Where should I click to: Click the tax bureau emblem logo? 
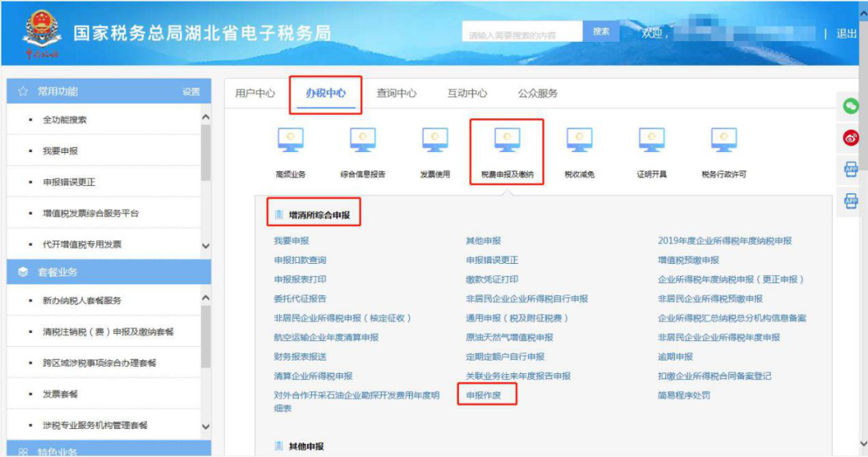(42, 33)
